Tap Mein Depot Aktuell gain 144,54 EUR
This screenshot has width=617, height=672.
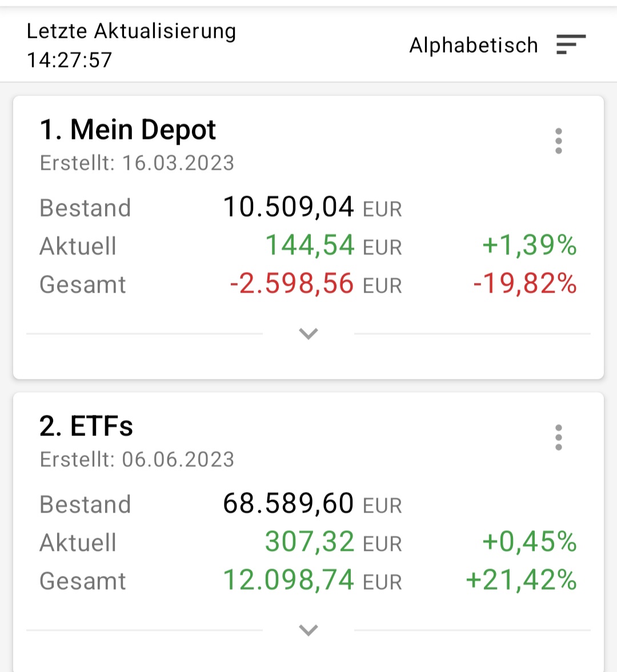tap(334, 246)
